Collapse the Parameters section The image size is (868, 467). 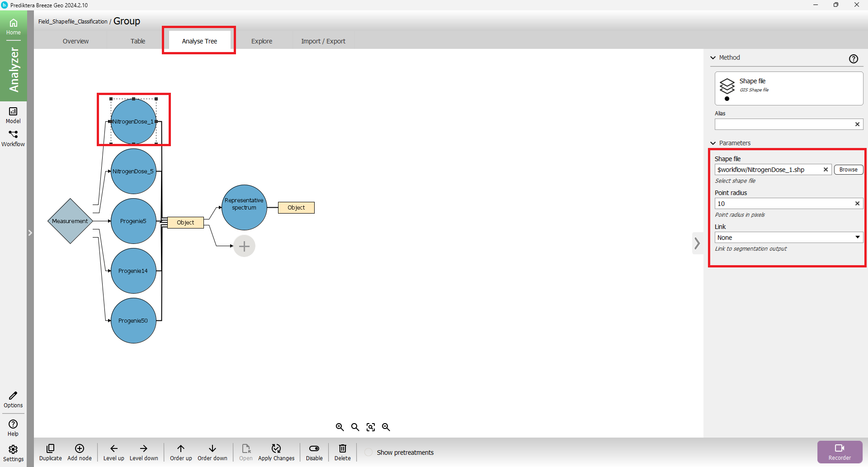[713, 143]
